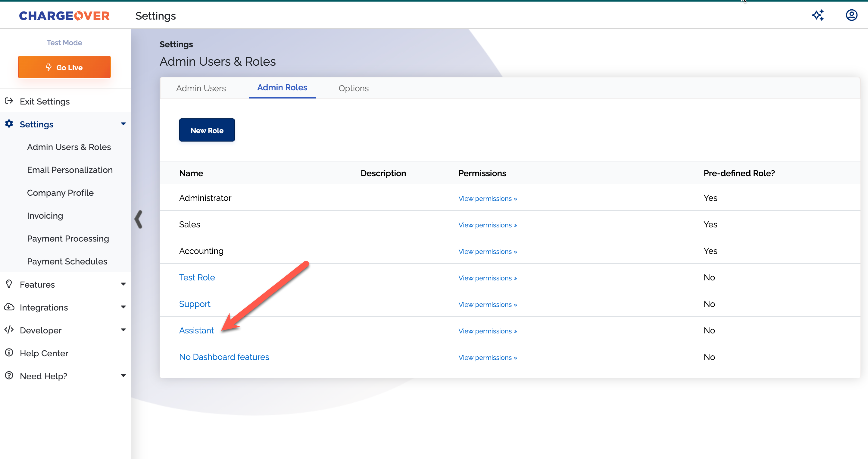Open the user account profile icon
Image resolution: width=868 pixels, height=459 pixels.
tap(851, 15)
